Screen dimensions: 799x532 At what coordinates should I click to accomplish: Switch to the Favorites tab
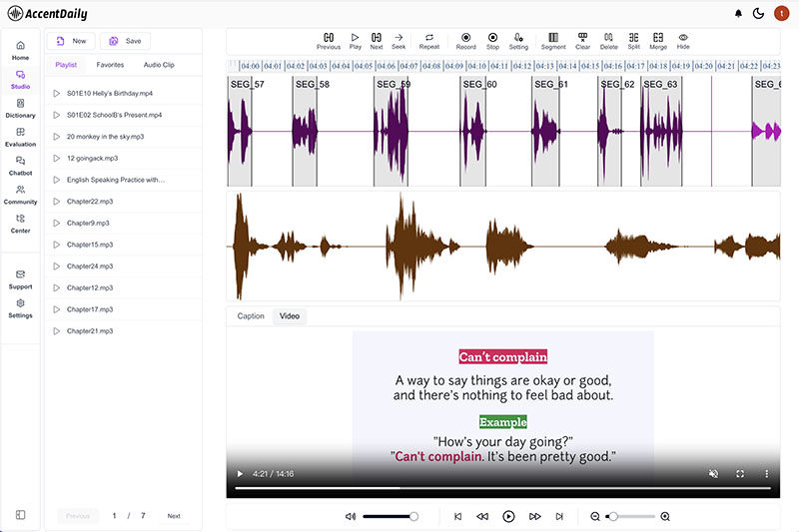point(110,65)
